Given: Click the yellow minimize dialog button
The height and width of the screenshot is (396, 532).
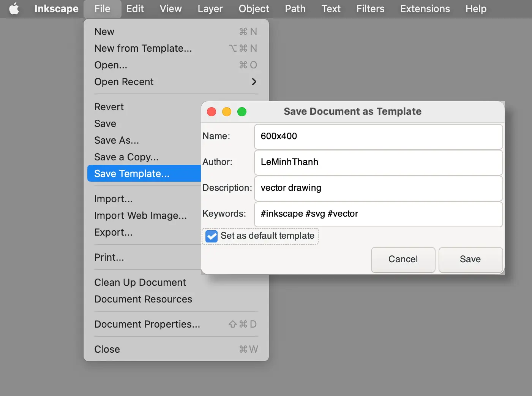Looking at the screenshot, I should point(227,112).
